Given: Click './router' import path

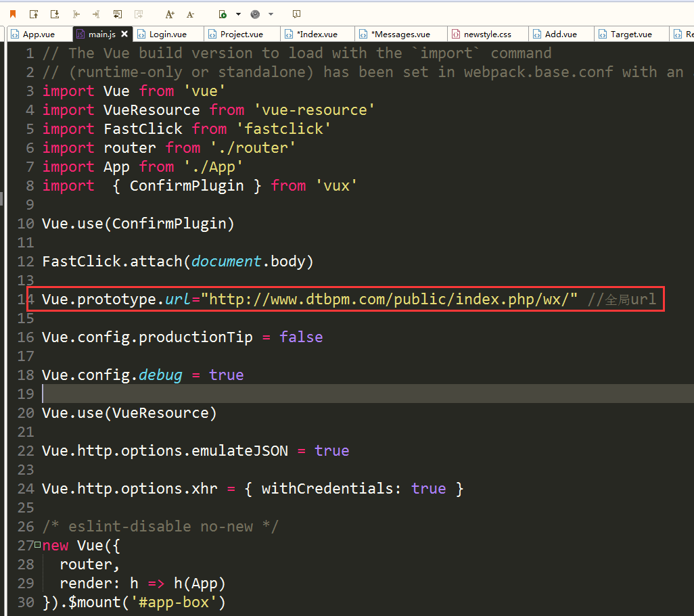Looking at the screenshot, I should [x=252, y=148].
